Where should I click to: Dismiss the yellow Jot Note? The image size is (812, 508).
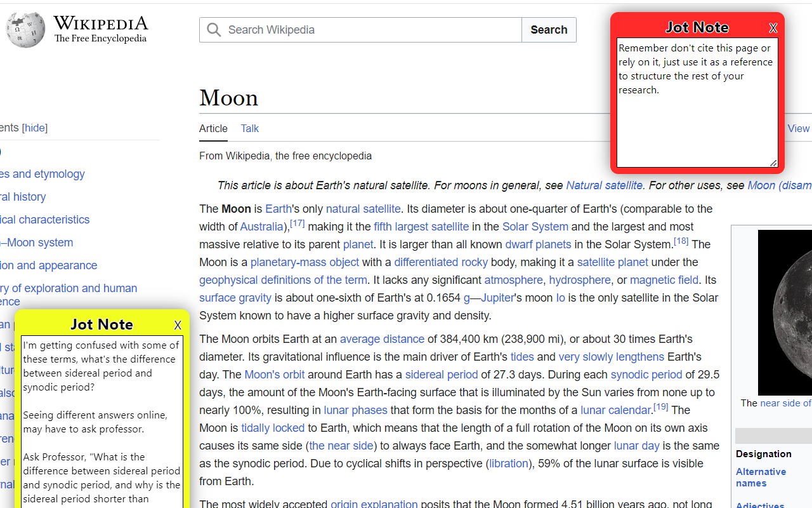[178, 324]
